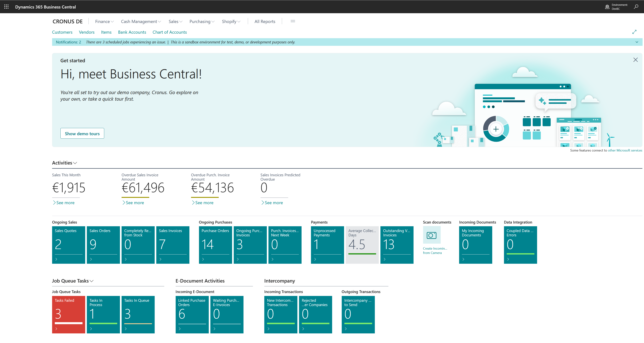
Task: Click Dynamics 365 Business Central title
Action: pyautogui.click(x=46, y=7)
